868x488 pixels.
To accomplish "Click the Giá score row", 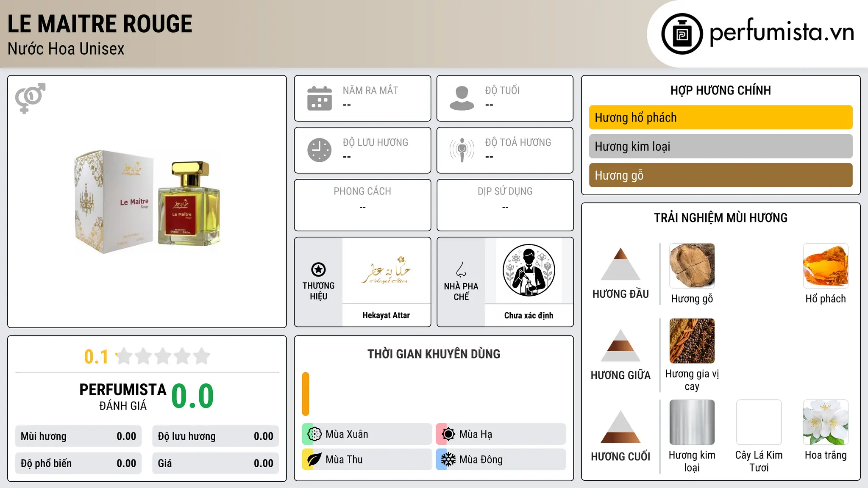I will (216, 463).
